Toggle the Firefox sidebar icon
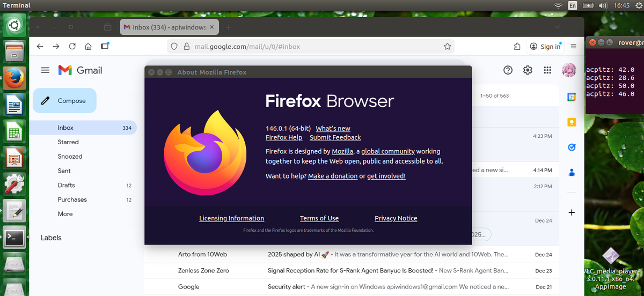The width and height of the screenshot is (644, 296). coord(105,46)
